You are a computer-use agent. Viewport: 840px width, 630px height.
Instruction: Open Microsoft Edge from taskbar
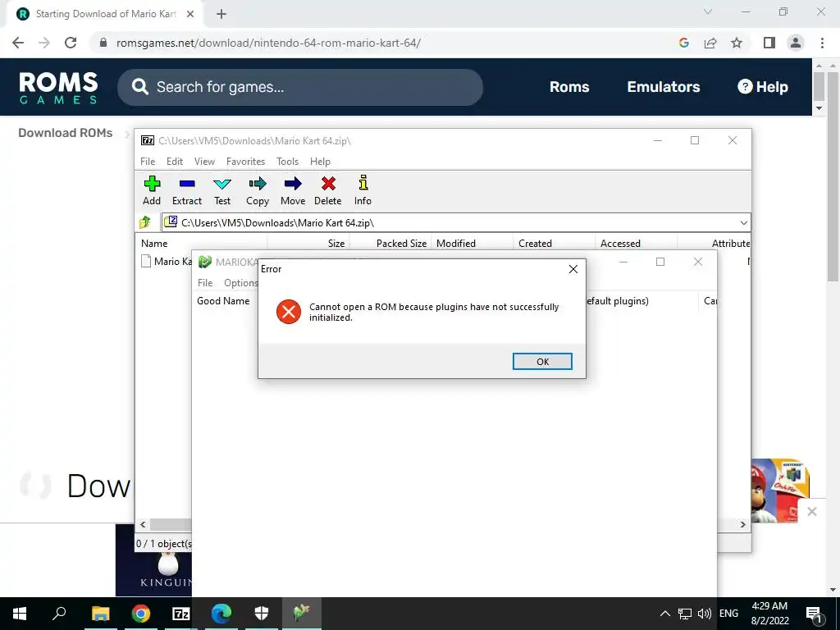[x=221, y=614]
